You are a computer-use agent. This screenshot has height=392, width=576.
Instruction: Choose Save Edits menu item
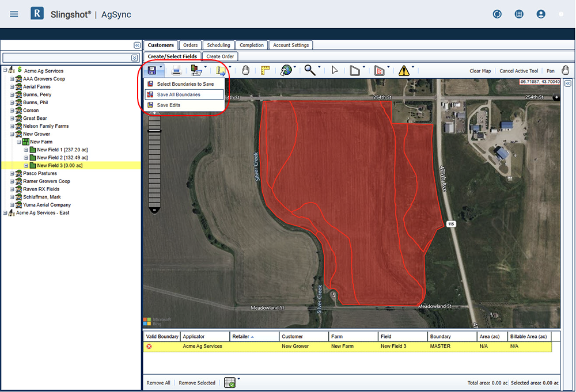(184, 105)
